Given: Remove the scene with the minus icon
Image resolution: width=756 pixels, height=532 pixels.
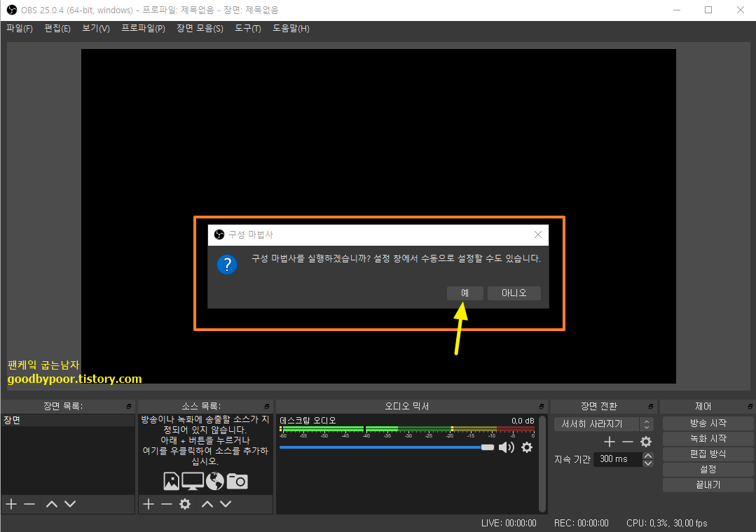Looking at the screenshot, I should tap(29, 504).
